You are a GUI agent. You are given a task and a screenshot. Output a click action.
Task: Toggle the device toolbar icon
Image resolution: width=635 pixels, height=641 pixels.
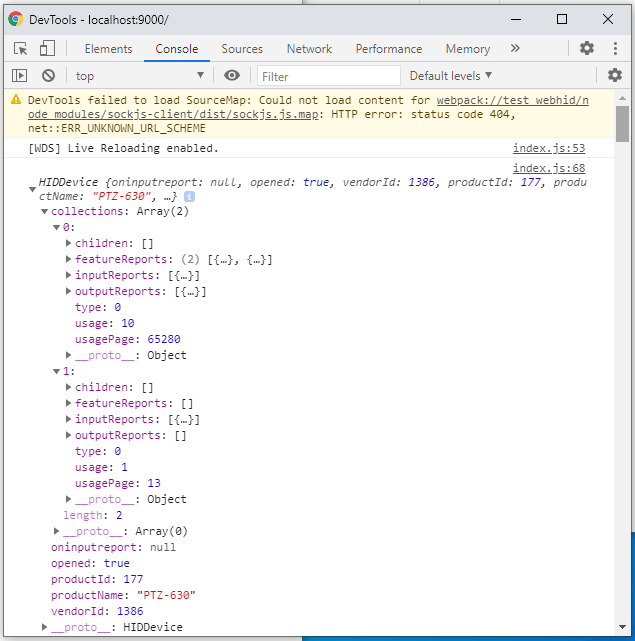tap(47, 48)
